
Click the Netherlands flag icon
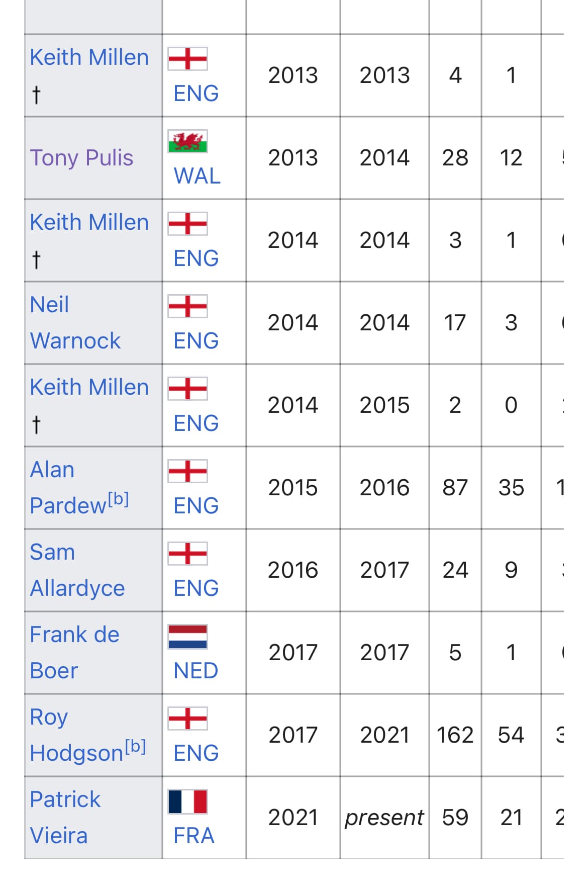pyautogui.click(x=187, y=636)
